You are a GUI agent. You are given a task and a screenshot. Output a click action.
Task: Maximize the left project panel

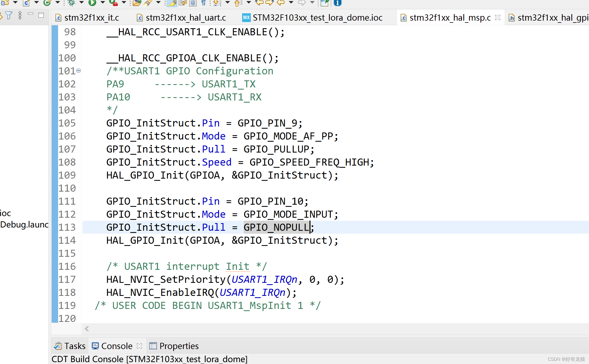41,15
